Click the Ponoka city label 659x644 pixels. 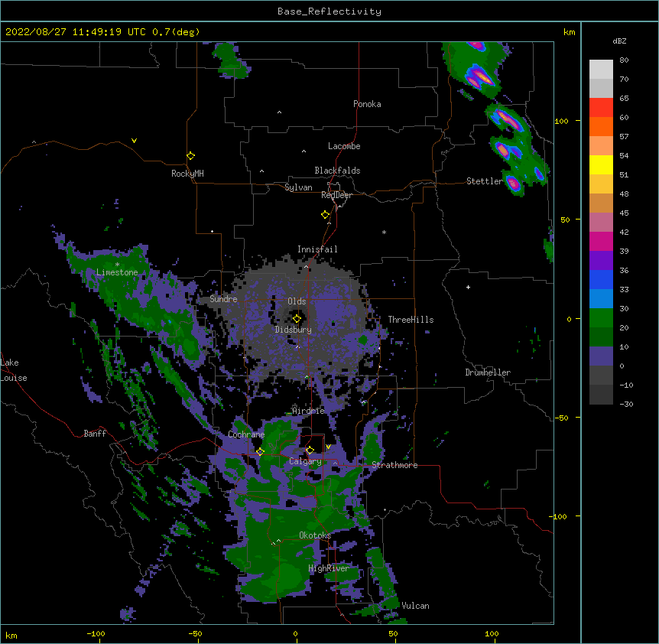pyautogui.click(x=367, y=104)
